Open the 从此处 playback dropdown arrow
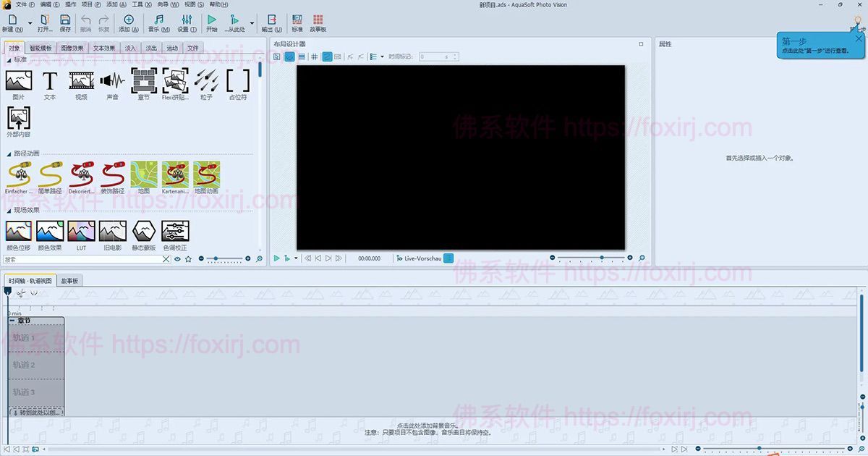The width and height of the screenshot is (868, 456). coord(252,22)
